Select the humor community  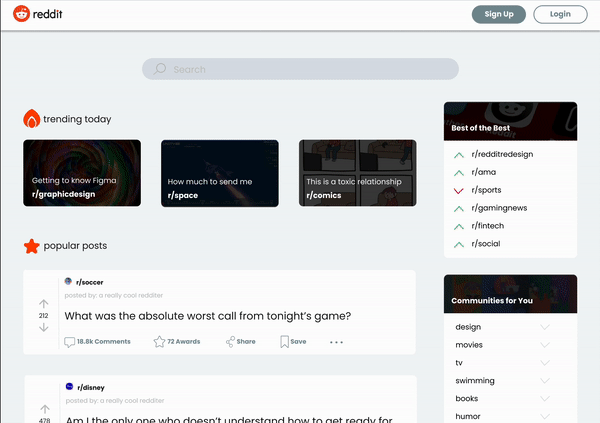468,416
